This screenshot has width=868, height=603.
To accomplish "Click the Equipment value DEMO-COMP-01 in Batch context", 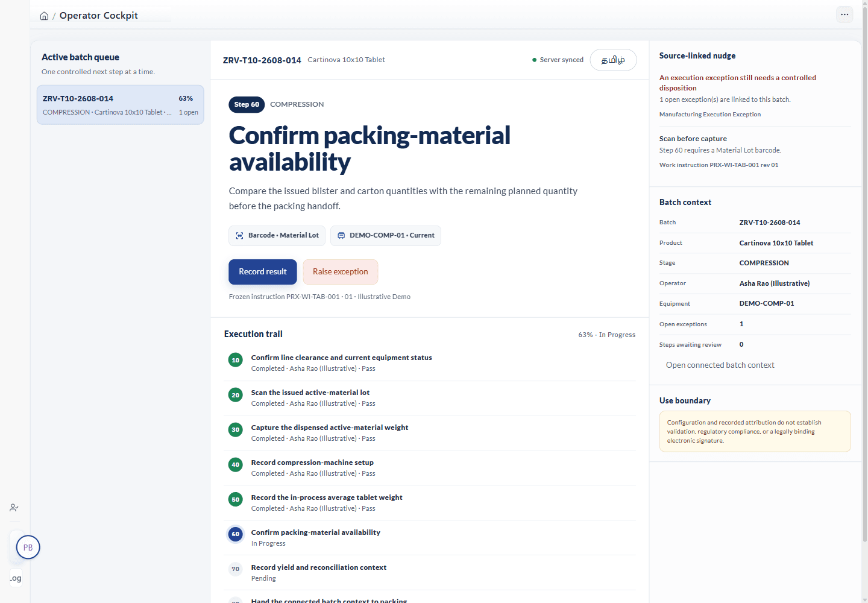I will (x=767, y=304).
